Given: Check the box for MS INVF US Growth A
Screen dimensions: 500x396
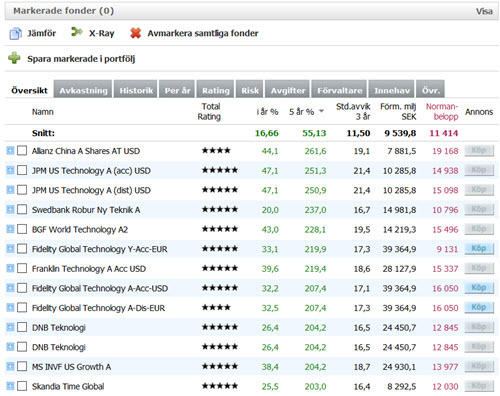Looking at the screenshot, I should (x=22, y=367).
